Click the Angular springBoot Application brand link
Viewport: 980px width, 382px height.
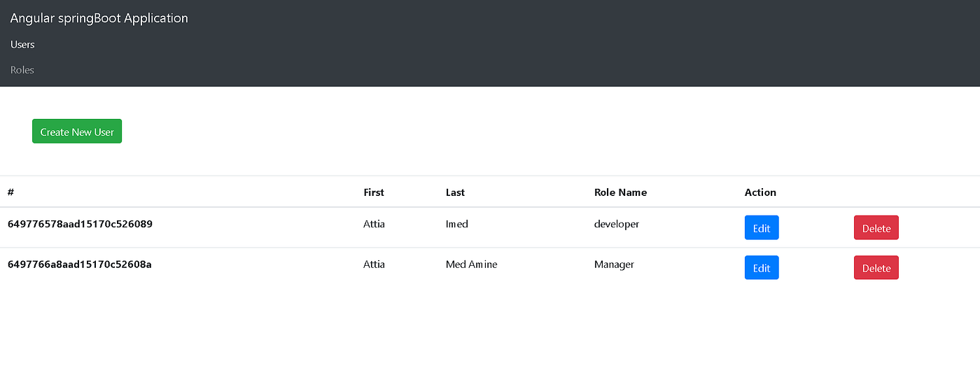click(x=99, y=18)
